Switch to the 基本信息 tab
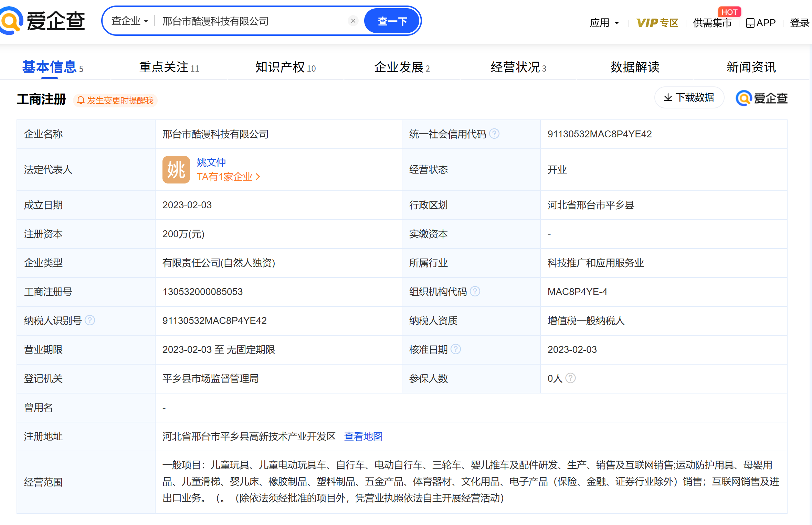 pyautogui.click(x=53, y=67)
